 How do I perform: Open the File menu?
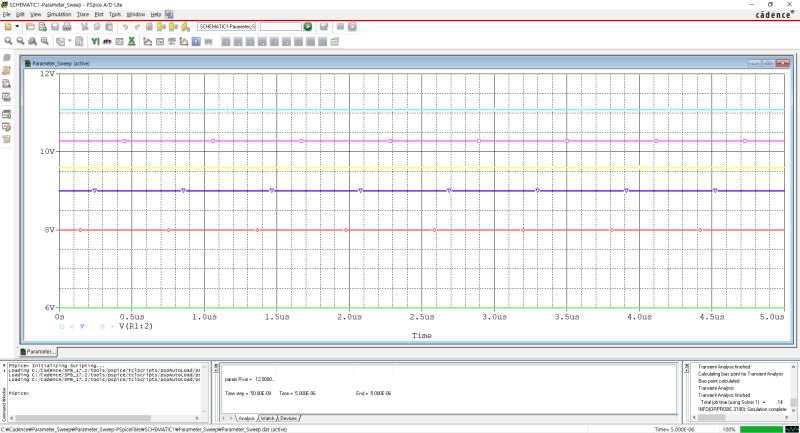[x=7, y=14]
